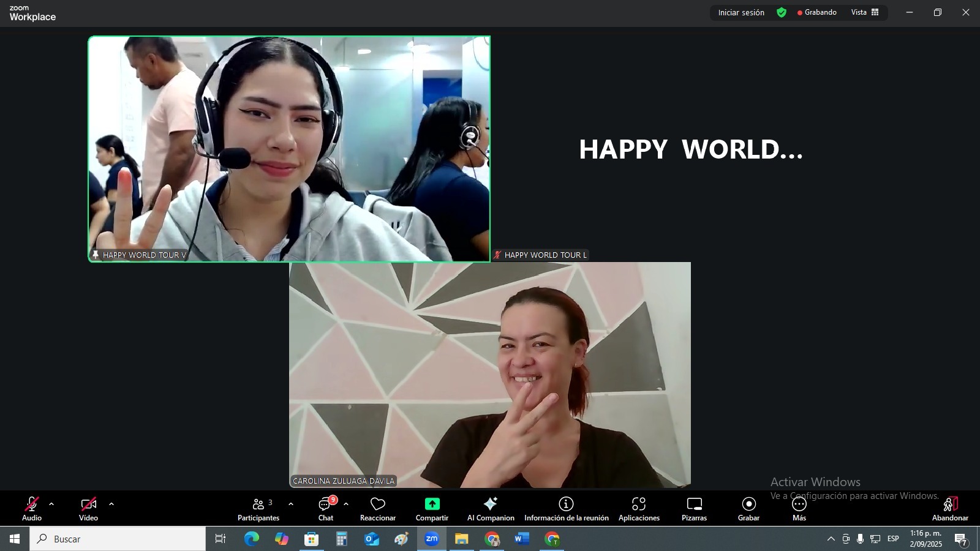The width and height of the screenshot is (980, 551).
Task: Open the Reaccionar heart icon
Action: [x=377, y=504]
